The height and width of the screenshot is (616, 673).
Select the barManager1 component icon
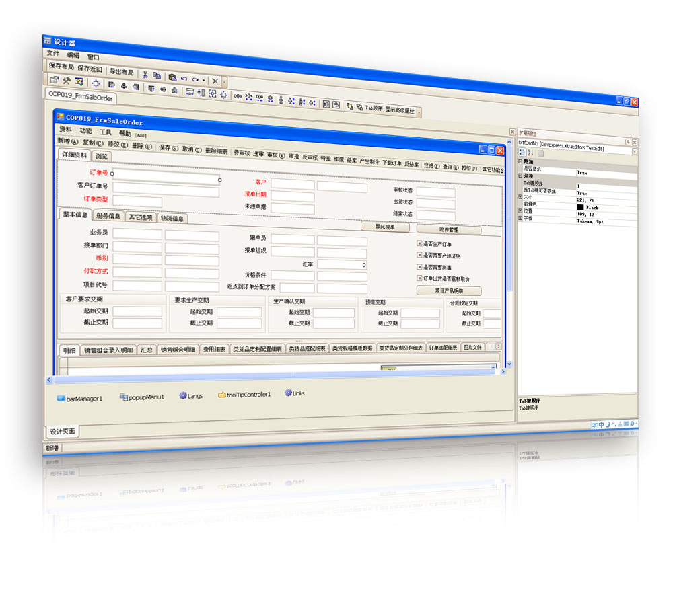point(61,398)
